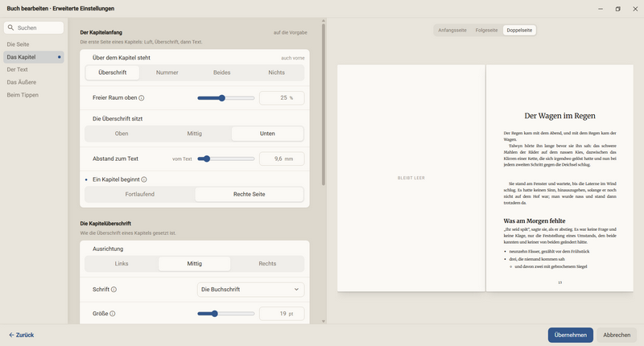Open Beim Tippen settings section

pyautogui.click(x=34, y=95)
